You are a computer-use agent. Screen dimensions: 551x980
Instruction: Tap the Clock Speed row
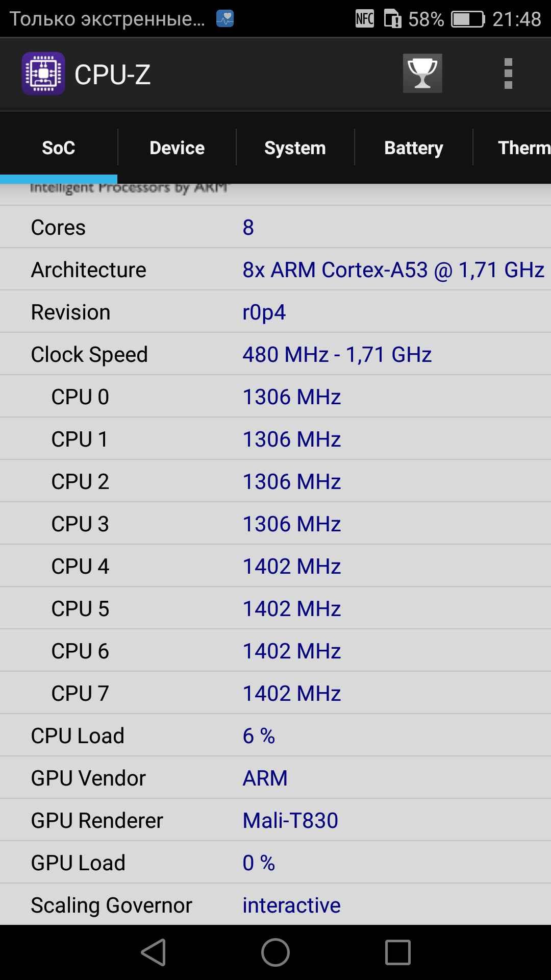click(x=275, y=354)
